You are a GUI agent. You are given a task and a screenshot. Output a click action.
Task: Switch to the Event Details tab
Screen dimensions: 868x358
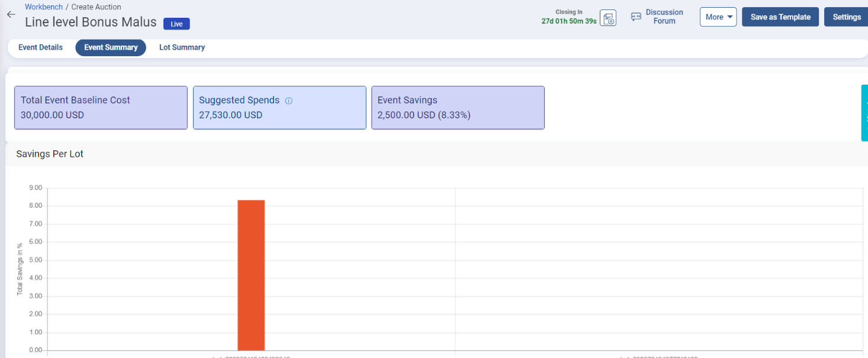[x=40, y=47]
